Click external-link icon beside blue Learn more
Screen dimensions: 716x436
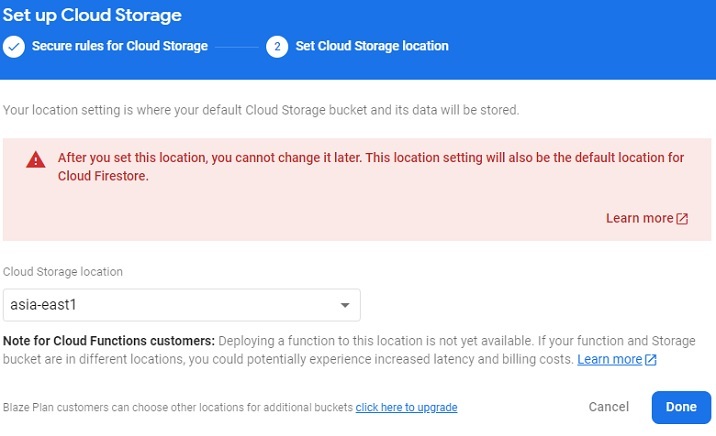tap(650, 359)
